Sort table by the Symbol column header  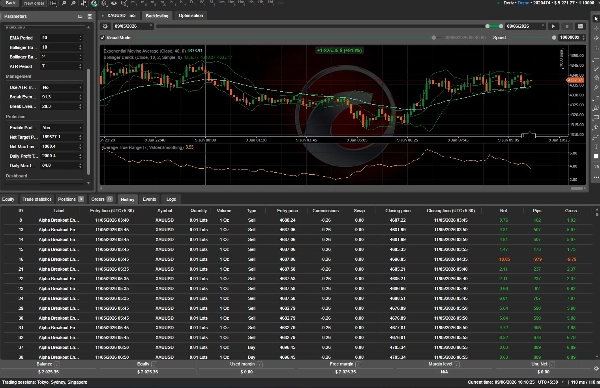pyautogui.click(x=165, y=210)
